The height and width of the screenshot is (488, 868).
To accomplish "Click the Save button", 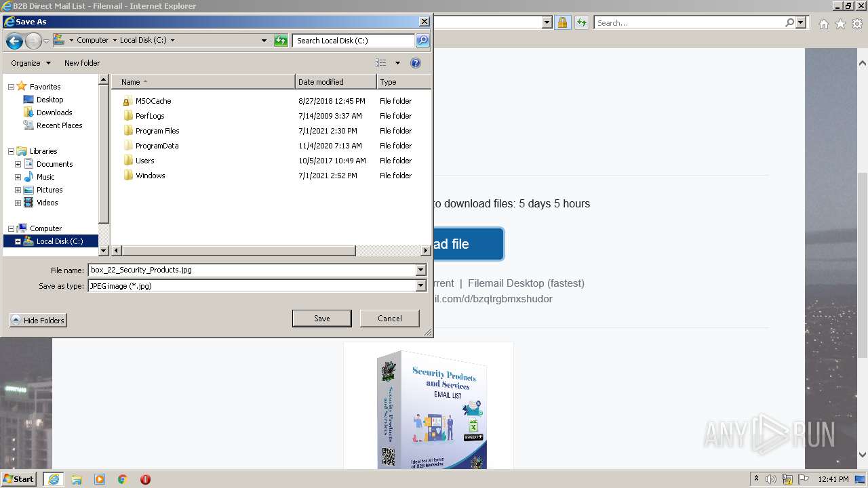I will click(322, 319).
